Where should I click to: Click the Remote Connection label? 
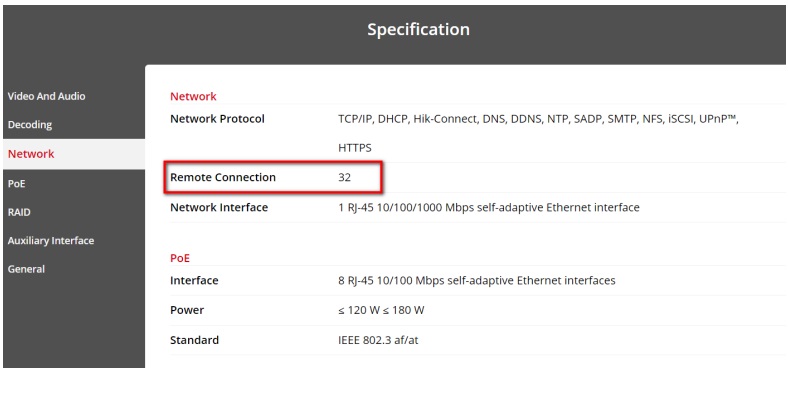tap(223, 177)
